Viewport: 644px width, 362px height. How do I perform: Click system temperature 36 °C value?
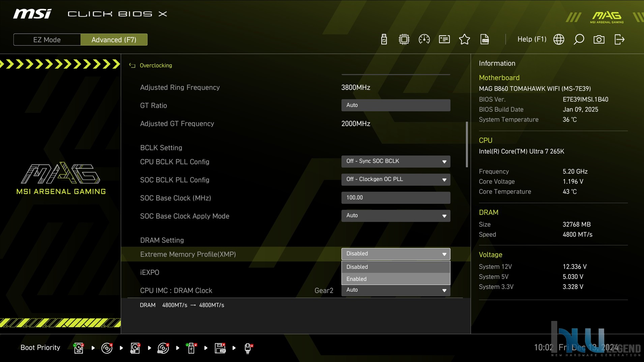tap(569, 120)
